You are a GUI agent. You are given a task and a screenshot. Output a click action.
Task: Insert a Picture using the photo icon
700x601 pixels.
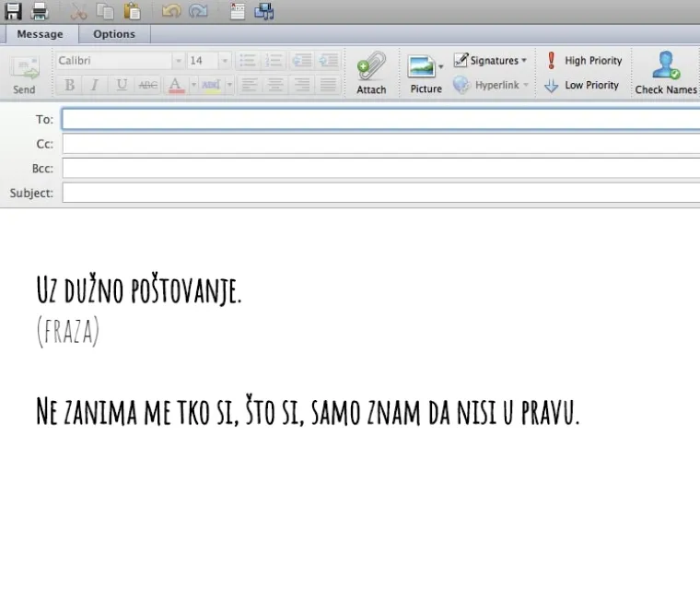click(426, 72)
